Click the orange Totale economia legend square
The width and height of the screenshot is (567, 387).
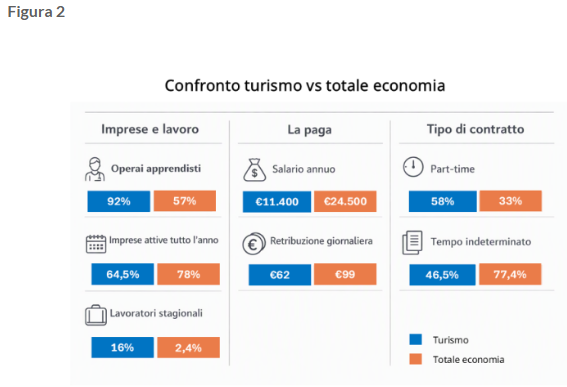tap(415, 359)
